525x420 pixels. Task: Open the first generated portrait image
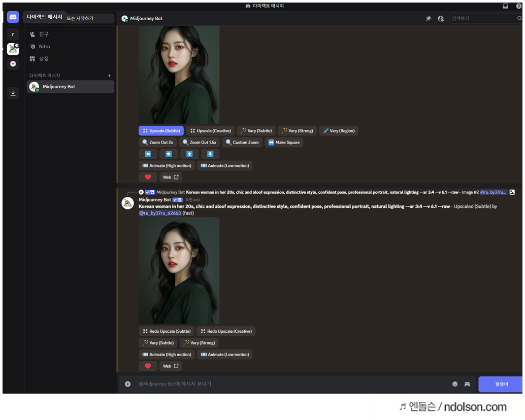click(179, 75)
